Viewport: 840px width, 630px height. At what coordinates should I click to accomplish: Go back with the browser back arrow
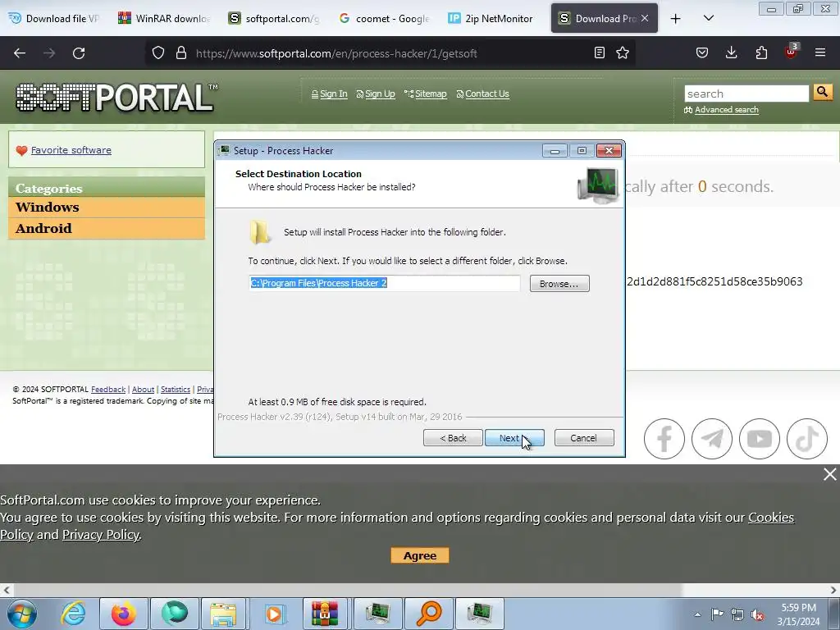[x=20, y=53]
